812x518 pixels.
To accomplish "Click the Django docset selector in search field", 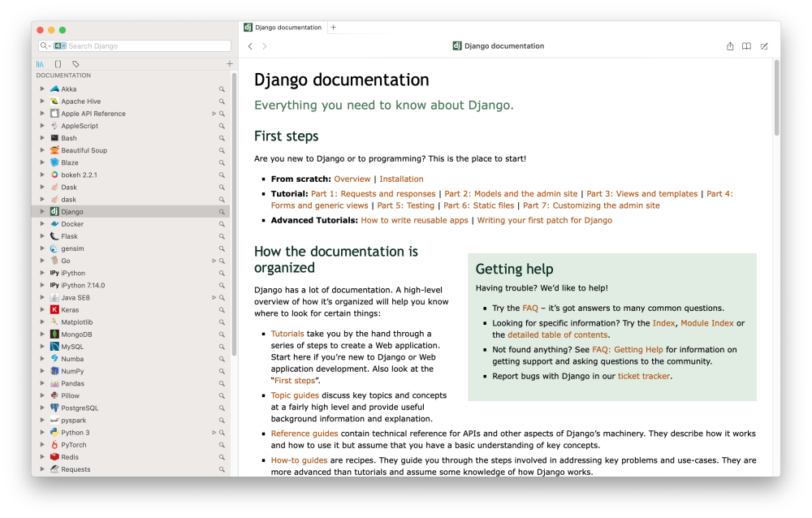I will click(60, 45).
